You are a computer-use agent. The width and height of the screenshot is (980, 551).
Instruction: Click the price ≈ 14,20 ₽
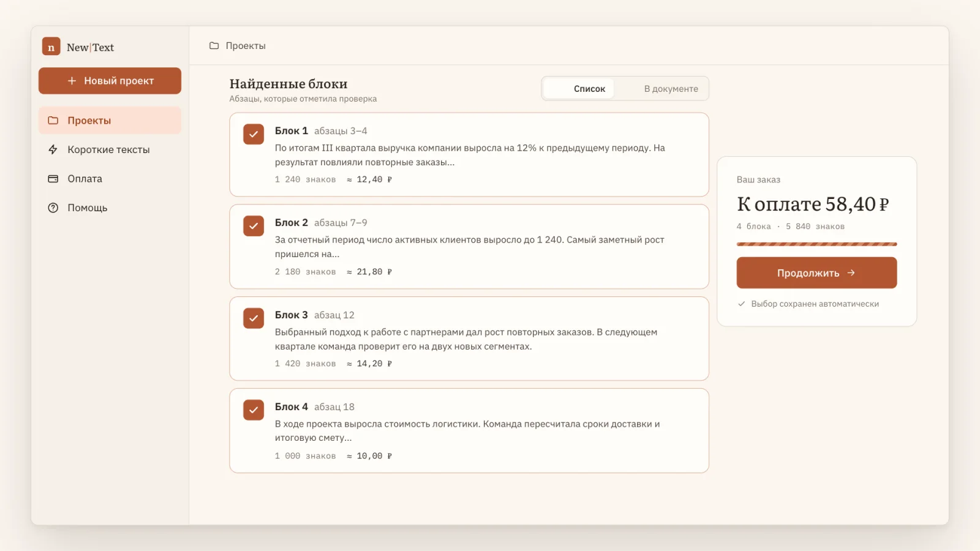click(369, 364)
